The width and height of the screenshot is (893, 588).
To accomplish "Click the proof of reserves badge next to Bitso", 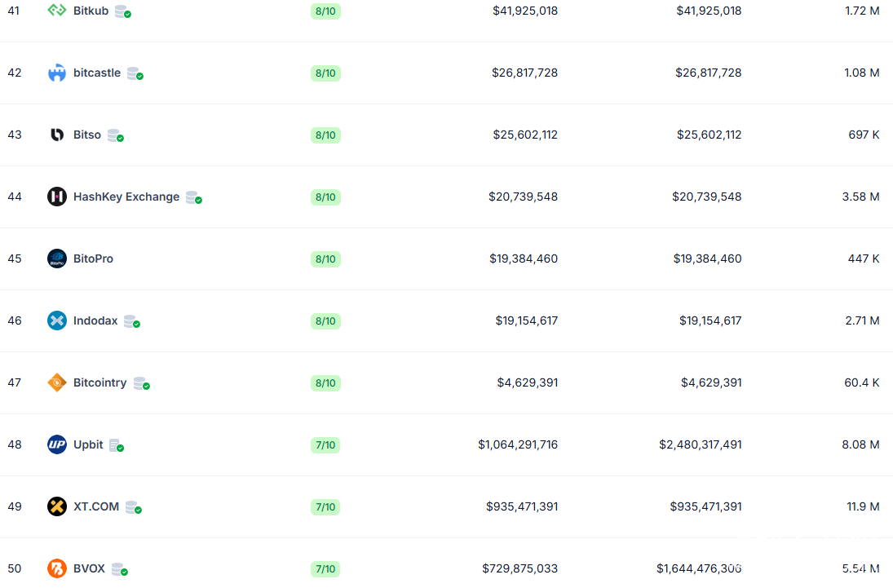I will (x=116, y=135).
